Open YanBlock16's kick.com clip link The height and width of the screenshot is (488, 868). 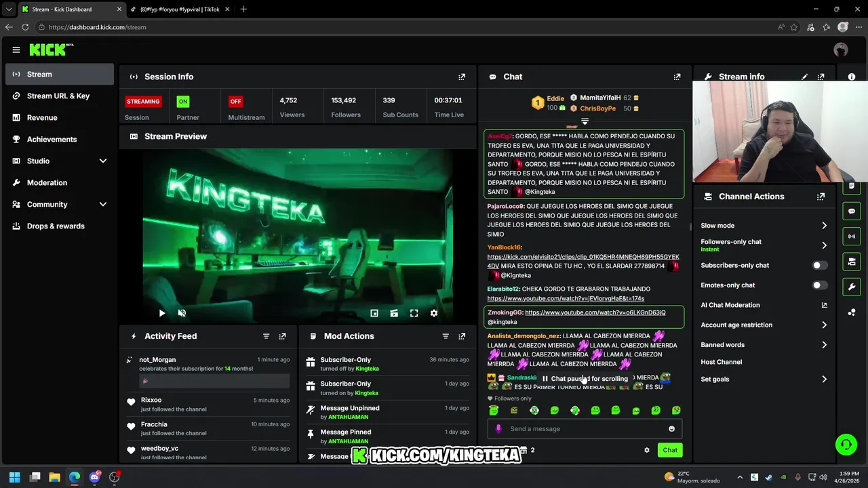583,261
